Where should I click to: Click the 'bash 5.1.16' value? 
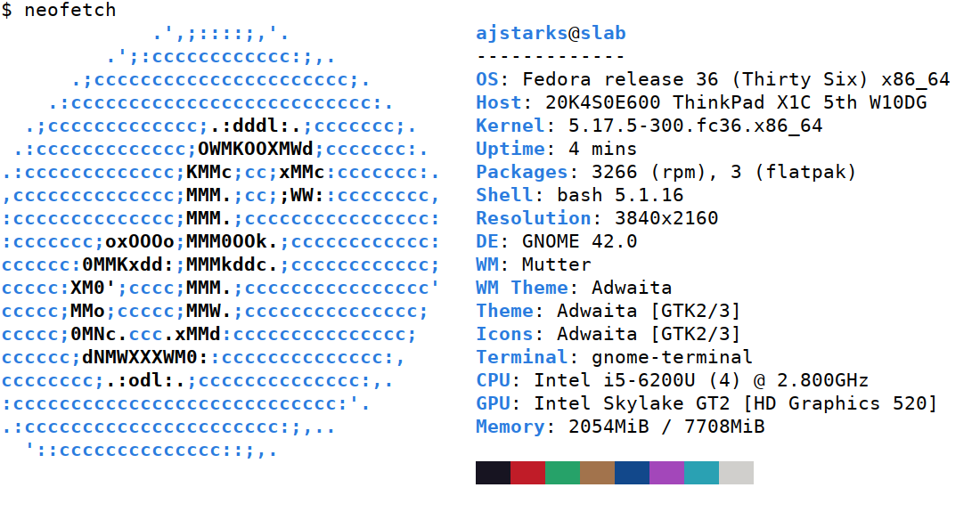coord(620,195)
